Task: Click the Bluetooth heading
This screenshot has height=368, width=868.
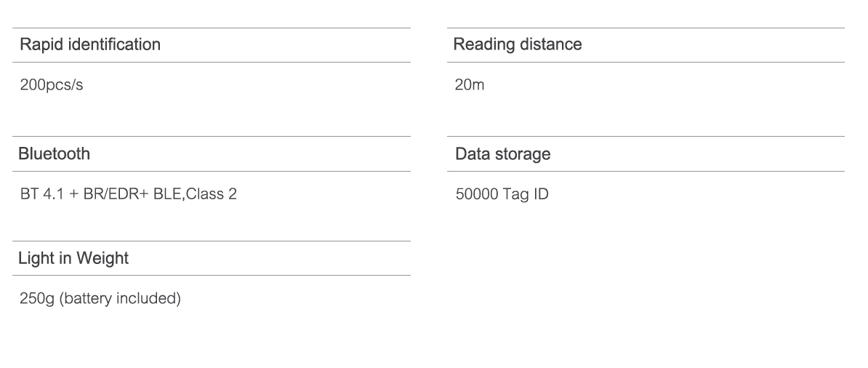Action: [x=55, y=153]
